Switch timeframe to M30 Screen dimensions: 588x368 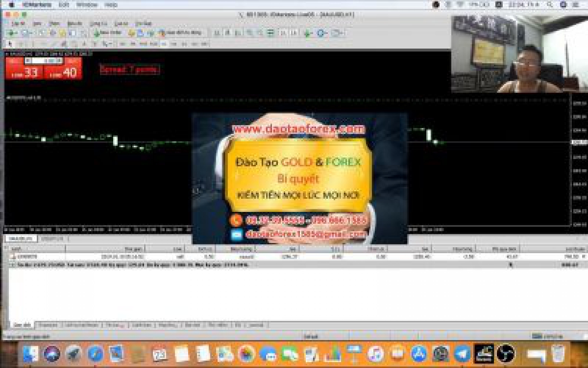coord(153,44)
